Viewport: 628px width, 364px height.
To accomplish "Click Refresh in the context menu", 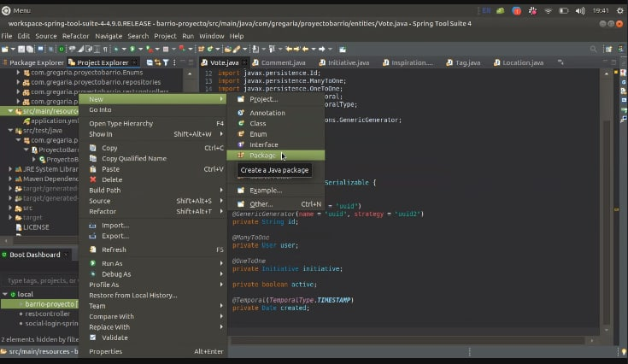I will (152, 250).
